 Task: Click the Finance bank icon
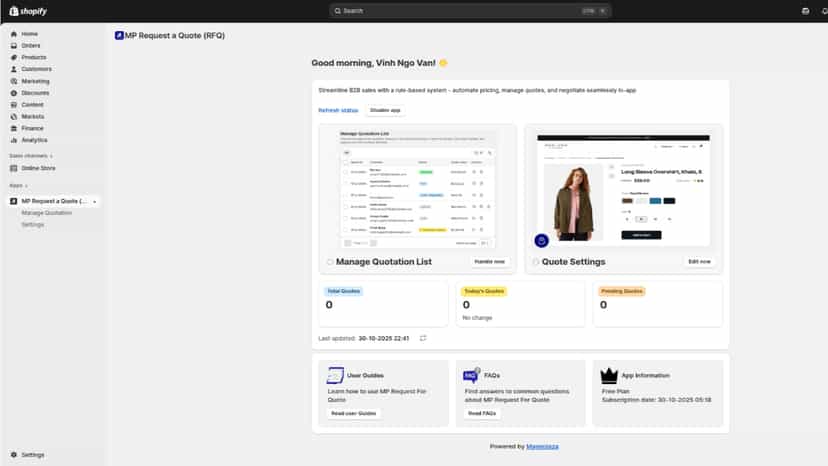[14, 128]
